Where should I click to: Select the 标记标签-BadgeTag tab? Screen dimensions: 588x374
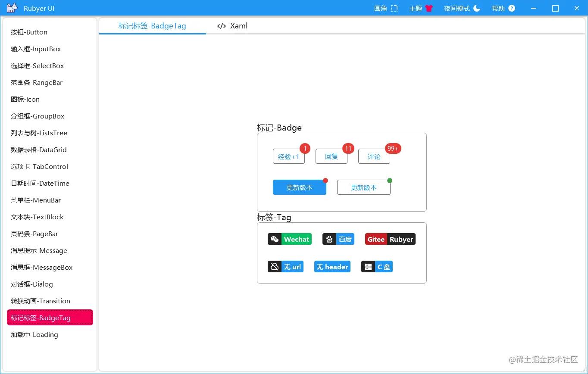click(152, 26)
